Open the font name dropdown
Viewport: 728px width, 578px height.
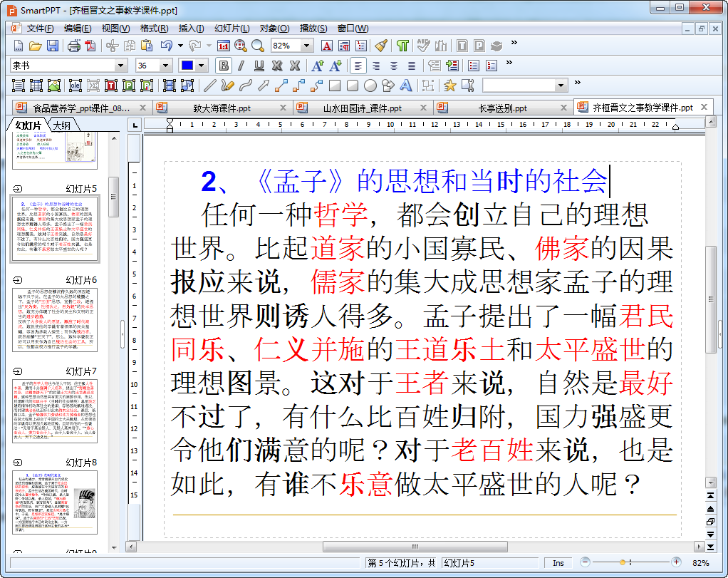[120, 66]
